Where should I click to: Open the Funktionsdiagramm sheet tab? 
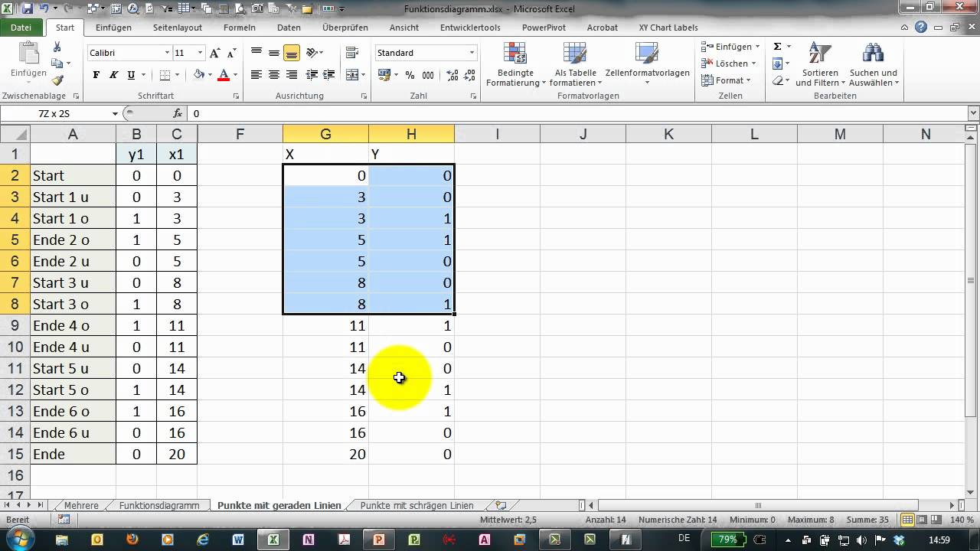pyautogui.click(x=158, y=506)
